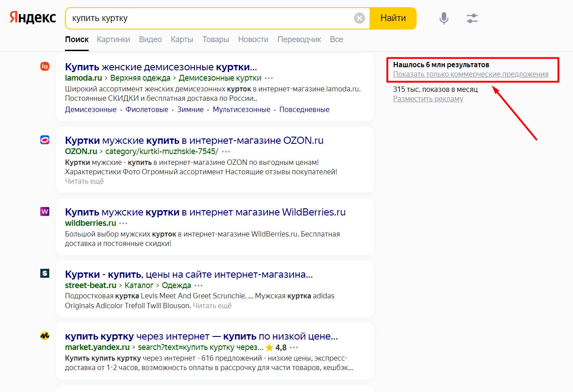573x392 pixels.
Task: Click the WildBerries favicon
Action: 45,211
